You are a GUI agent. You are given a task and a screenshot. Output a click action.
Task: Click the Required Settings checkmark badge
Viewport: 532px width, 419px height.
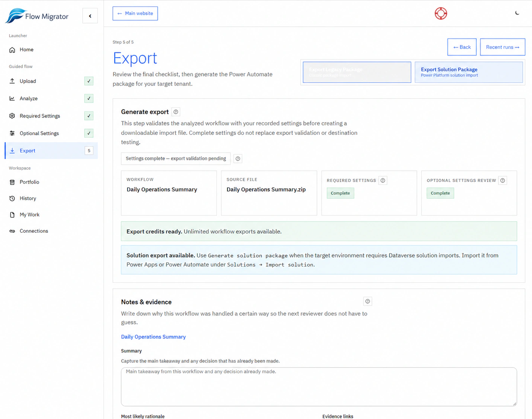click(89, 116)
